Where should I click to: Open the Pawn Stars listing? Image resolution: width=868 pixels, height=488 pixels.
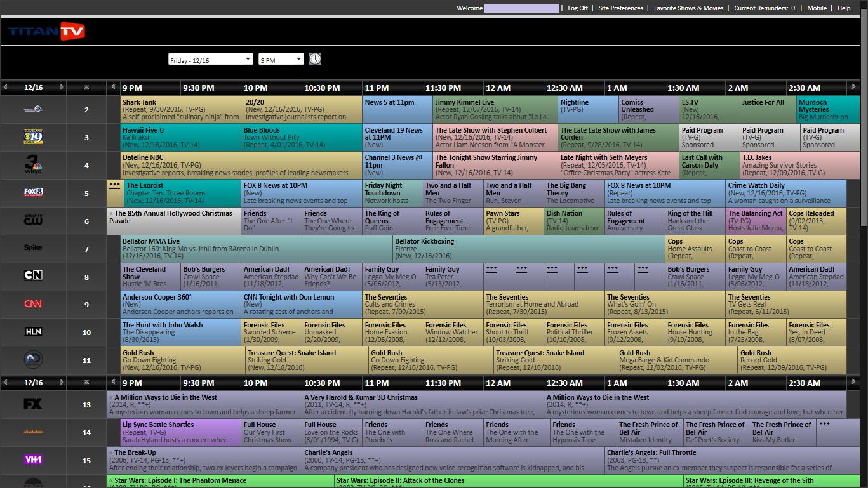(x=513, y=221)
